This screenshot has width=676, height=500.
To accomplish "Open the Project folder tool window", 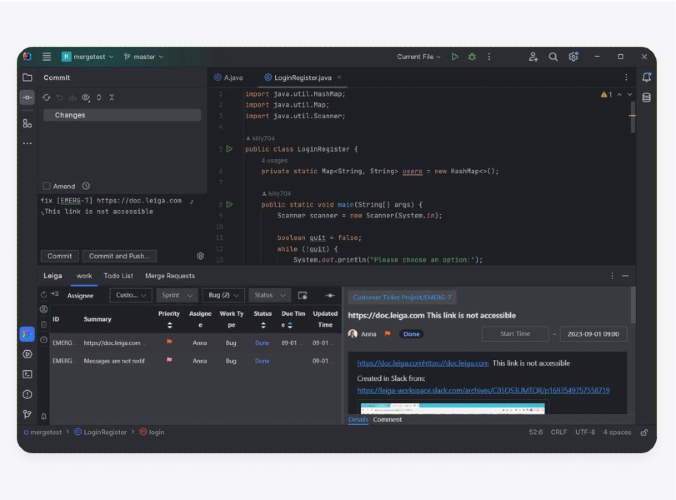I will (27, 78).
